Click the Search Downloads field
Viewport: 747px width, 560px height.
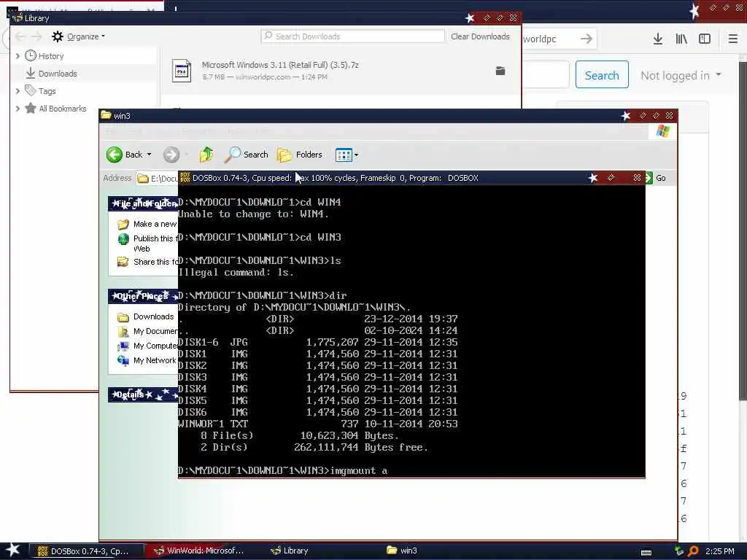pyautogui.click(x=352, y=36)
